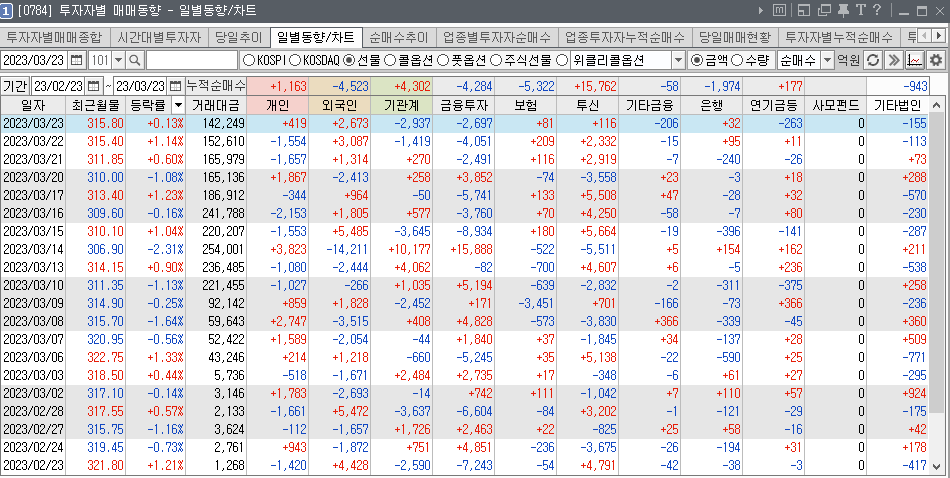The image size is (950, 478).
Task: Open the 101 code dropdown
Action: (118, 60)
